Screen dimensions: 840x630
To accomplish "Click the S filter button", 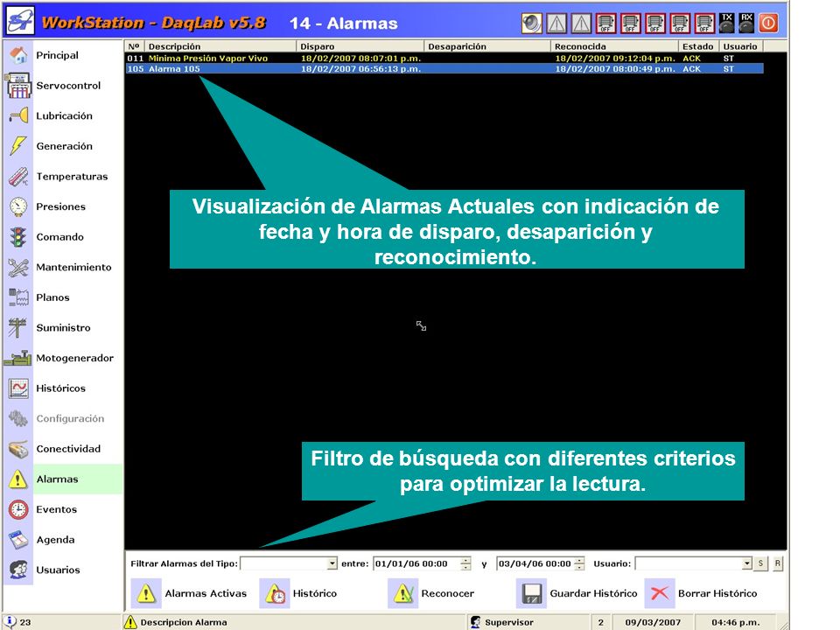I will pos(760,563).
